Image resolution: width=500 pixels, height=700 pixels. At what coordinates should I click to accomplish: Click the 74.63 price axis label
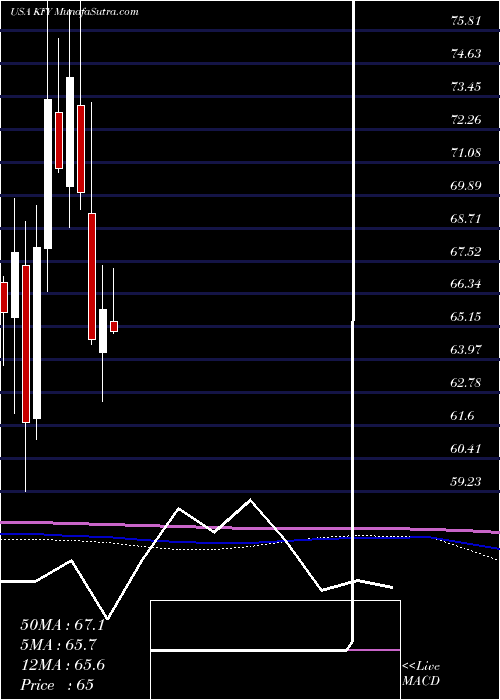[466, 54]
